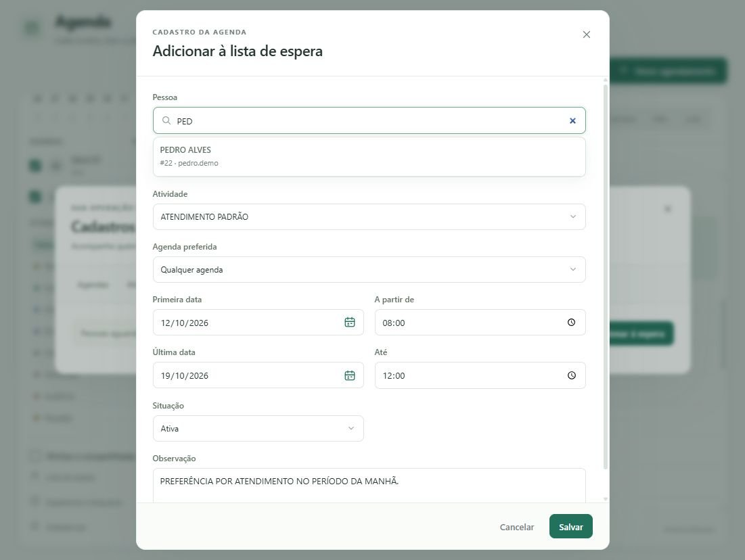Click the A partir de time field
Screen dimensions: 745x560
click(x=480, y=323)
